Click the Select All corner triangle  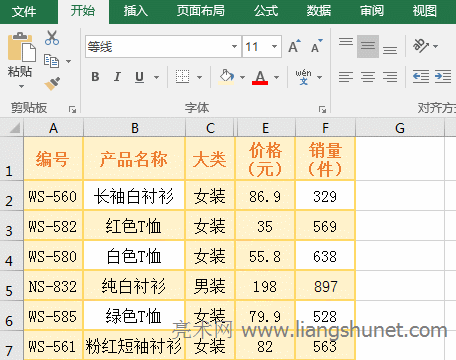14,128
